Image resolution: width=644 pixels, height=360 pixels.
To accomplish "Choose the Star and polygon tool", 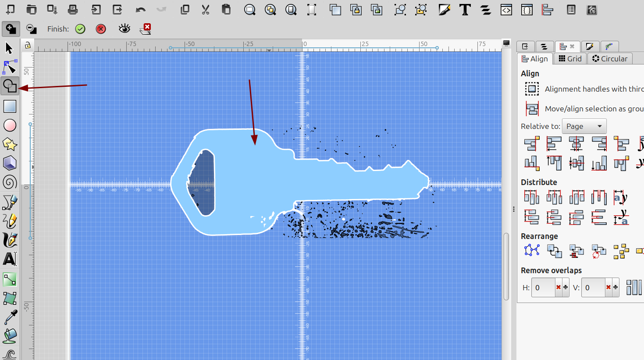I will pyautogui.click(x=10, y=144).
